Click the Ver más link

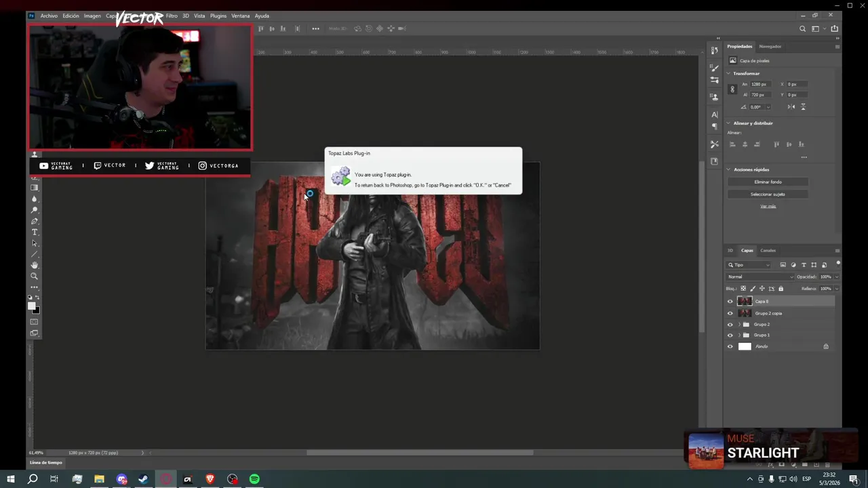tap(768, 206)
